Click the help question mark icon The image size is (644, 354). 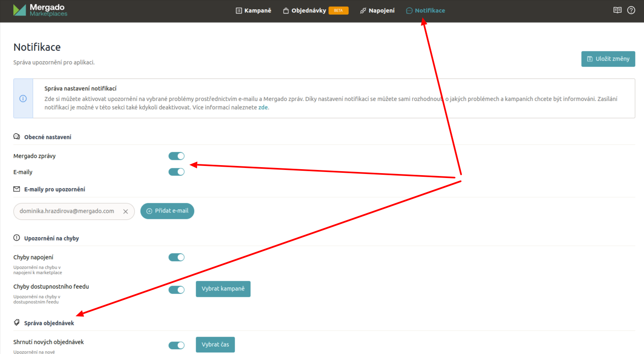[631, 10]
